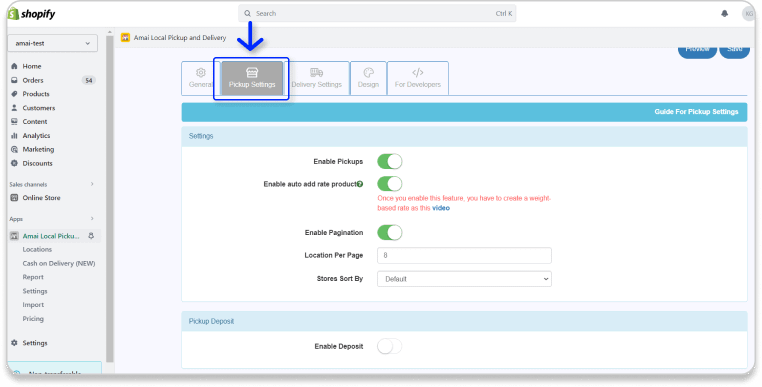Click the Shopify logo
This screenshot has width=762, height=387.
[x=32, y=14]
